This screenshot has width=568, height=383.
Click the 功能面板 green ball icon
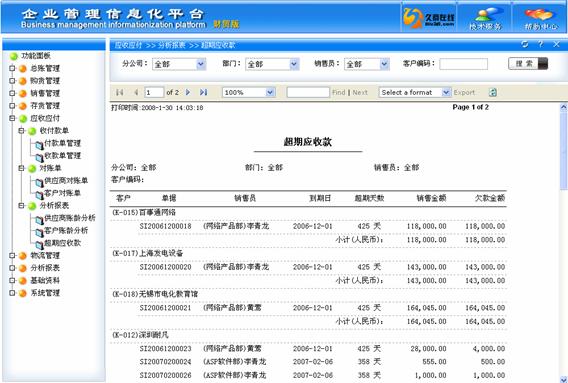(14, 56)
